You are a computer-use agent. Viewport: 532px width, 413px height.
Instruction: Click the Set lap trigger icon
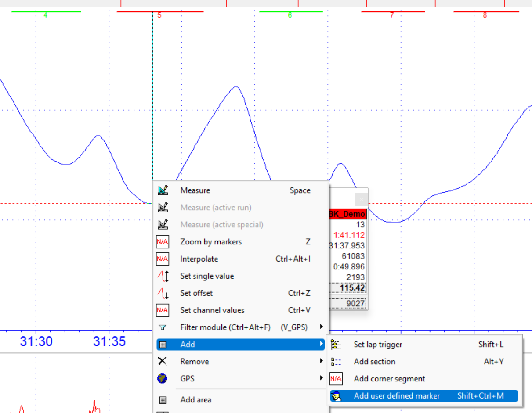point(336,345)
